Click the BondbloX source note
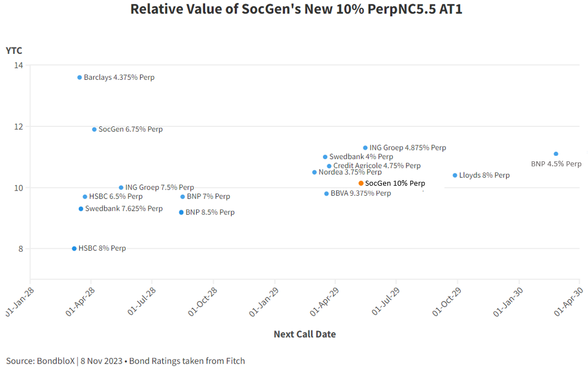The width and height of the screenshot is (588, 367). point(125,361)
